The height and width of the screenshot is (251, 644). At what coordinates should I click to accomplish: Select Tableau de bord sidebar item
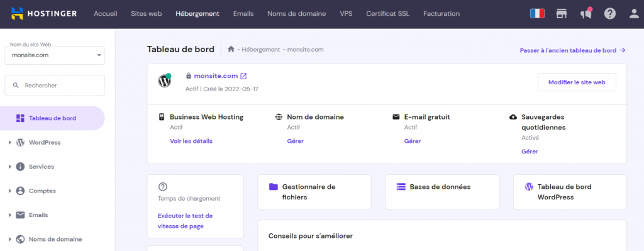pyautogui.click(x=52, y=118)
